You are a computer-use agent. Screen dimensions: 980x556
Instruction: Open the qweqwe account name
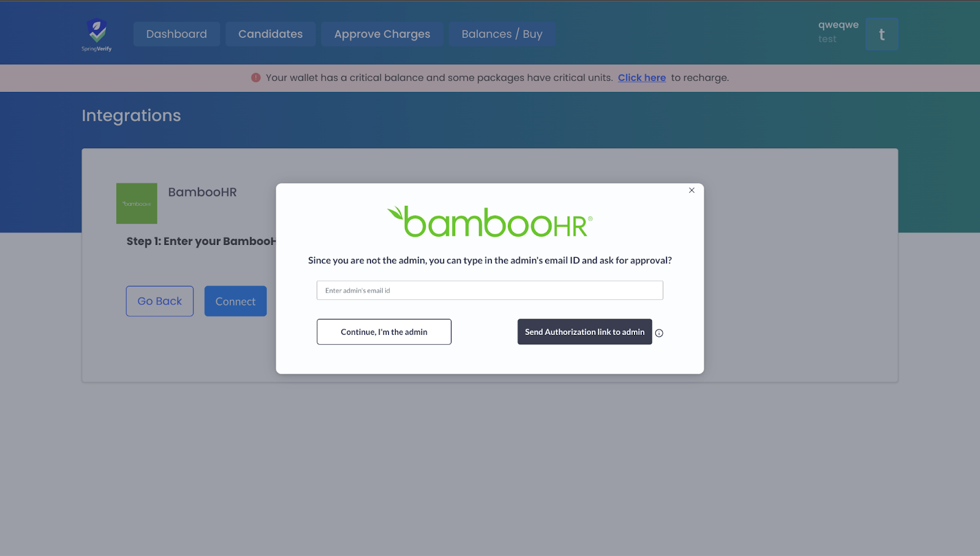pos(839,24)
